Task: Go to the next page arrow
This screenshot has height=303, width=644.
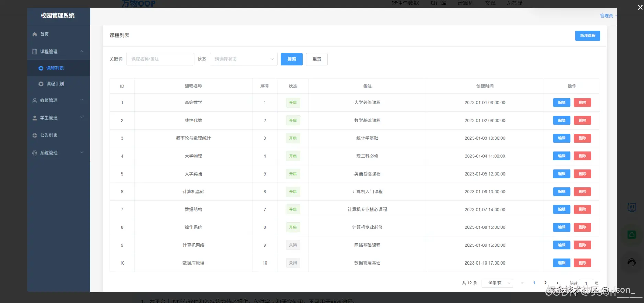Action: [x=557, y=283]
